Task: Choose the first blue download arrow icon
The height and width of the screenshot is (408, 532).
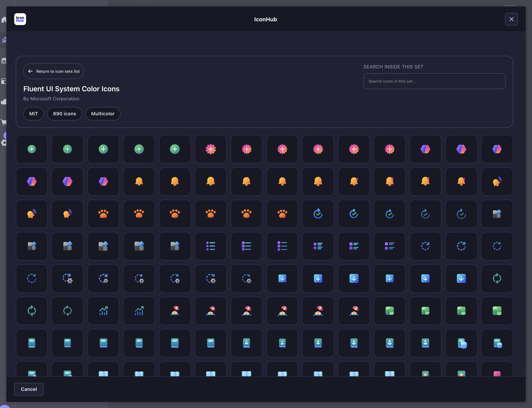Action: point(282,278)
